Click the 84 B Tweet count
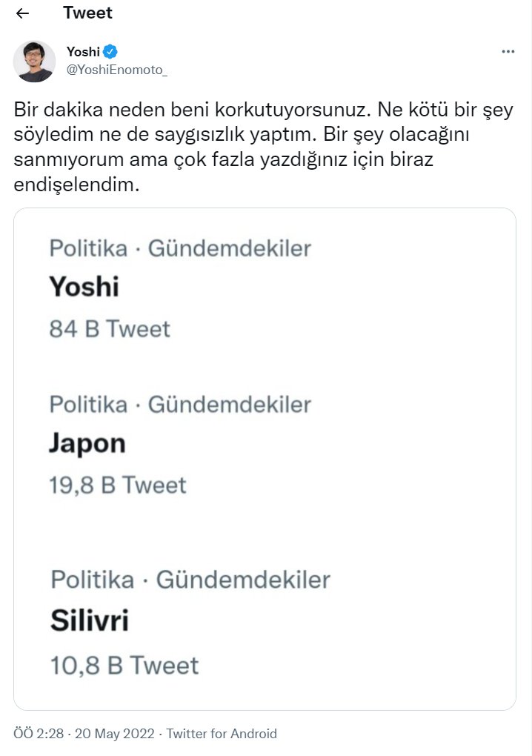This screenshot has height=756, width=532. pos(110,328)
